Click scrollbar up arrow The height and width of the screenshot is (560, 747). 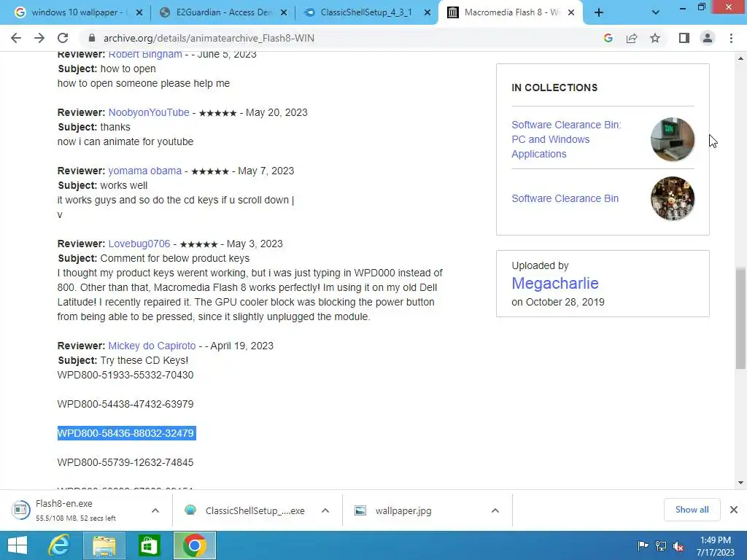point(740,58)
